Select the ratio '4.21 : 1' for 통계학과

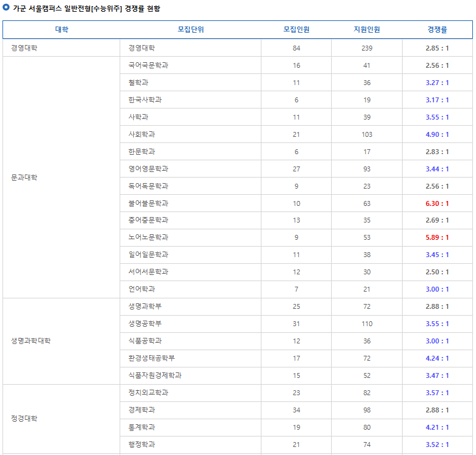click(x=437, y=427)
